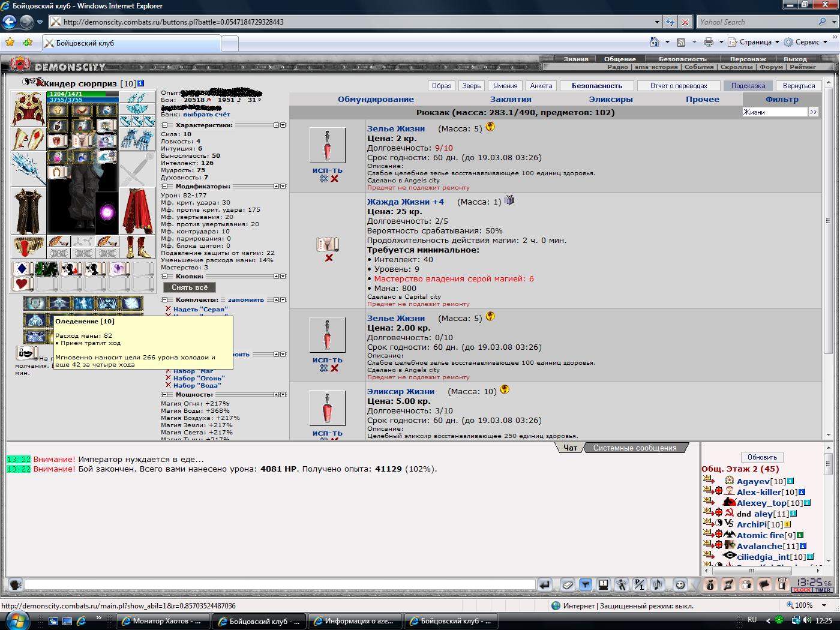Viewport: 840px width, 630px height.
Task: Open the smiley emoticons panel
Action: (680, 584)
